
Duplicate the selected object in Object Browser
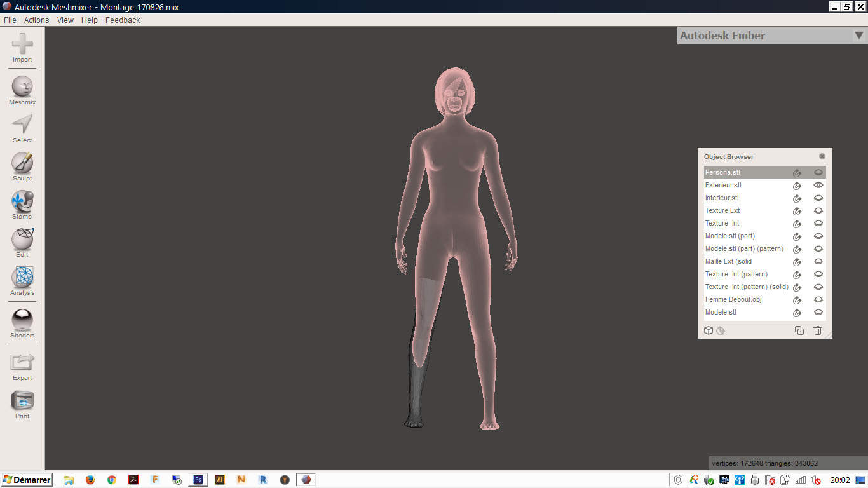point(799,330)
